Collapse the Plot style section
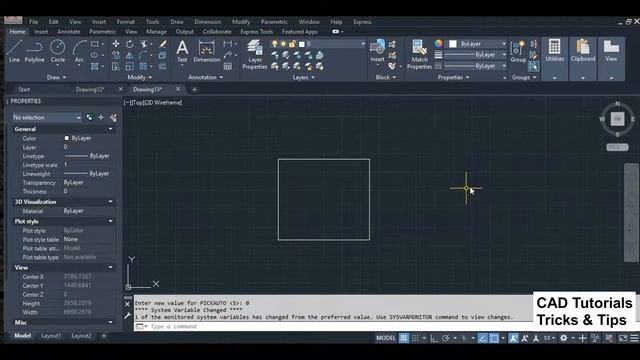The width and height of the screenshot is (640, 360). (x=110, y=221)
